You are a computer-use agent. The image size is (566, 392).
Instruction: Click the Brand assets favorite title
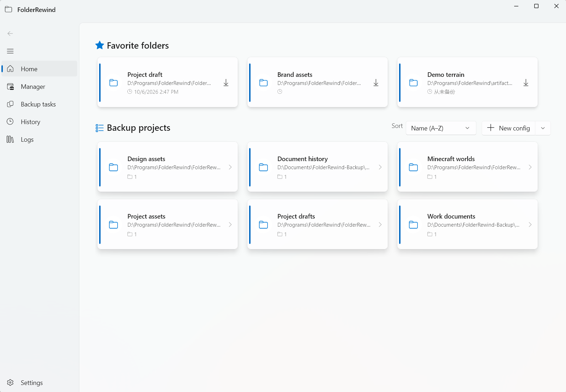point(295,74)
